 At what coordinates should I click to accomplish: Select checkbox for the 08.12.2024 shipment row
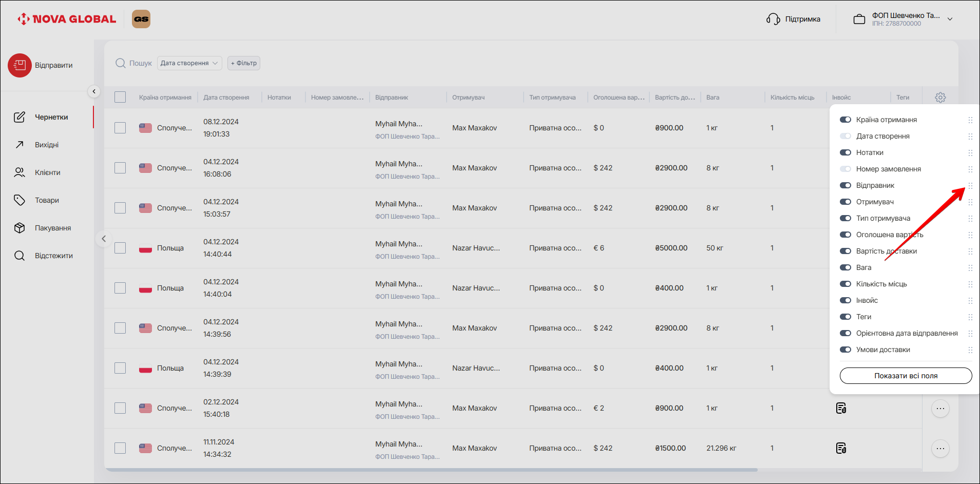[x=120, y=128]
